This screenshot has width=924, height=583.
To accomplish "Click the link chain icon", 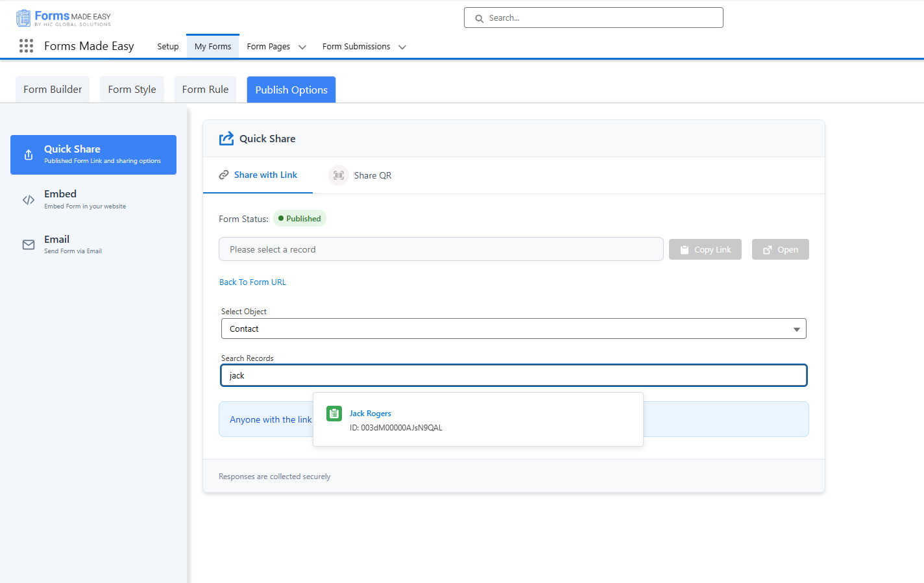I will coord(224,175).
